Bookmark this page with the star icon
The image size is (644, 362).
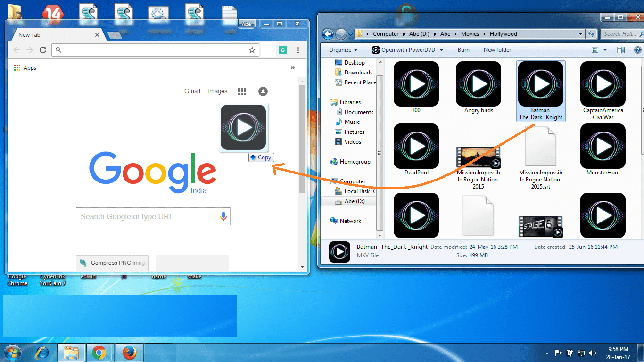(x=252, y=50)
